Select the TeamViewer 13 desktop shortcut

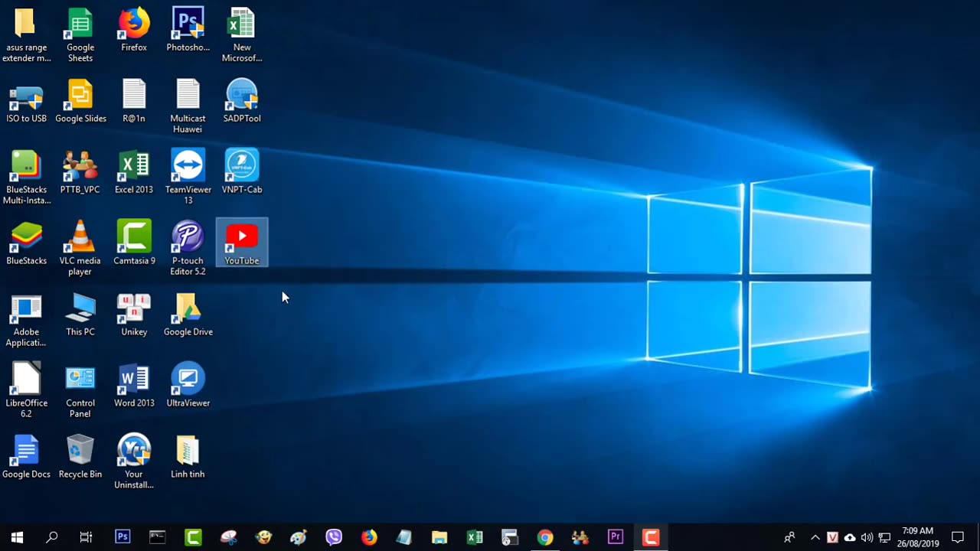(188, 178)
